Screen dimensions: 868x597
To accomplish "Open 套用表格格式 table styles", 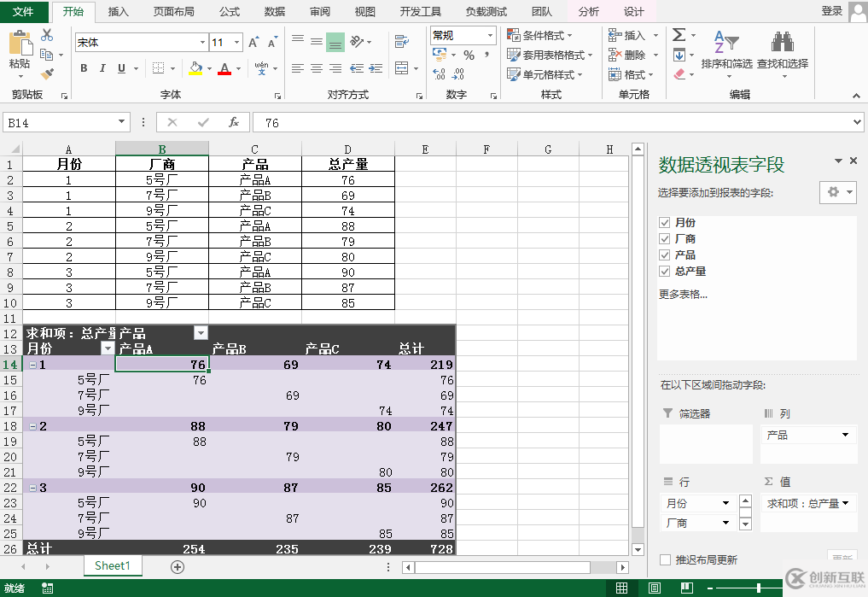I will point(549,55).
